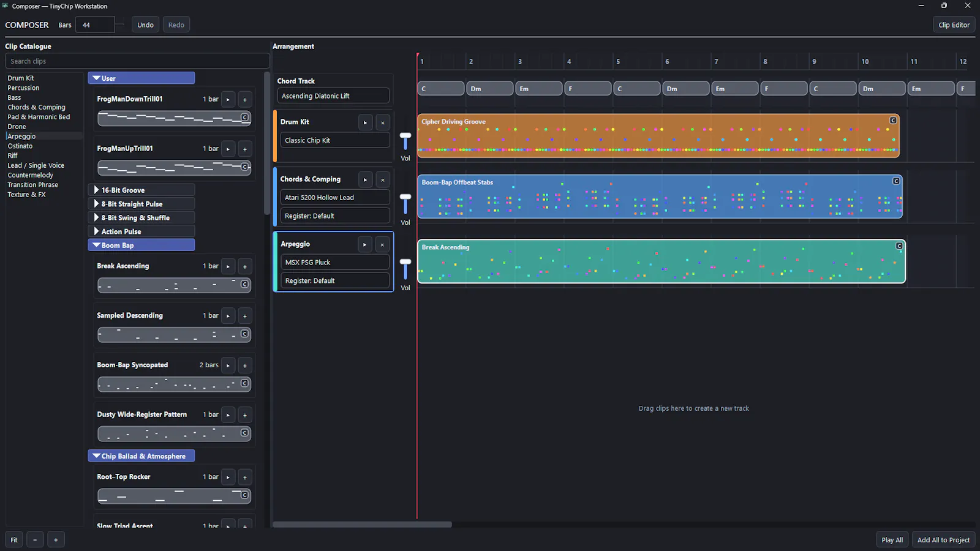Open Arpeggio track register dropdown
The width and height of the screenshot is (980, 551).
point(335,281)
